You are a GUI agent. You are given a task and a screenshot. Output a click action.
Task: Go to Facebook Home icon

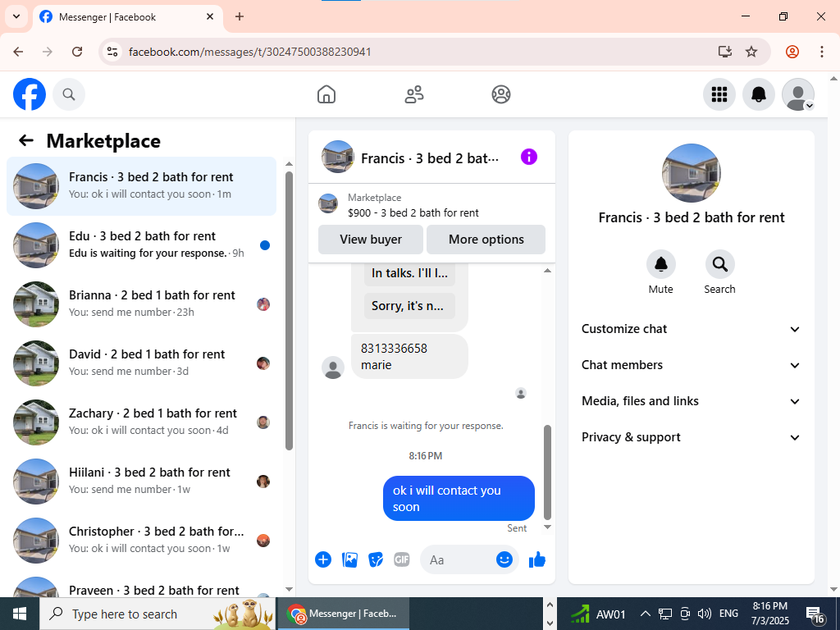[326, 94]
